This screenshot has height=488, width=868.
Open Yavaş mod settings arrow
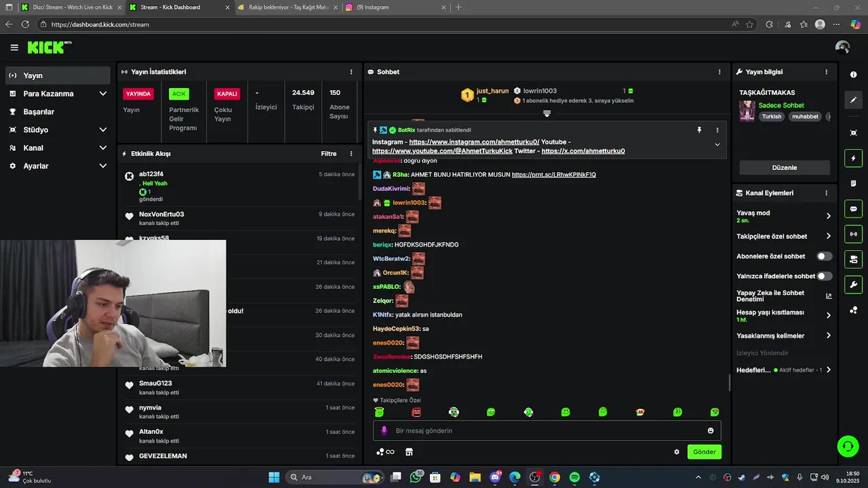[828, 216]
